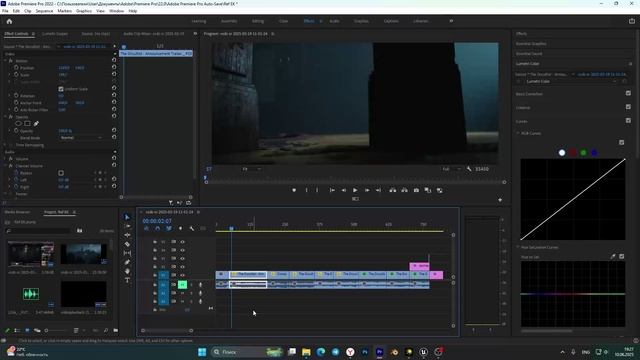The width and height of the screenshot is (640, 360).
Task: Switch to the Media Browser tab
Action: point(17,212)
